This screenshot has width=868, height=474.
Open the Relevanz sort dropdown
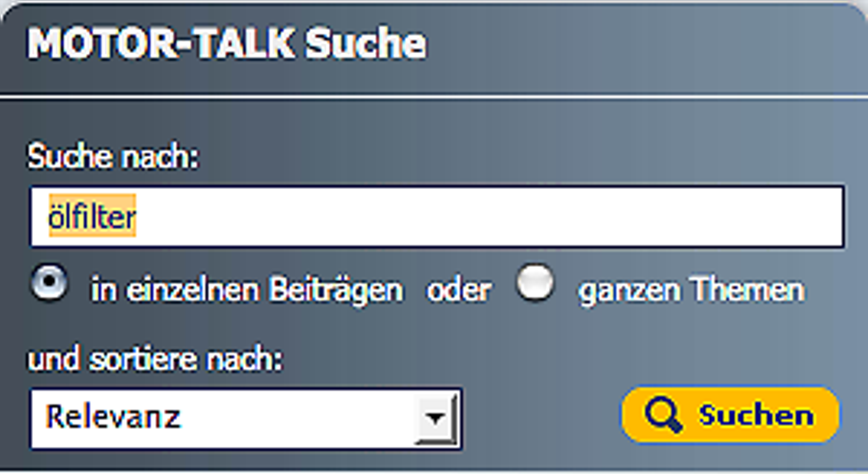click(x=246, y=419)
